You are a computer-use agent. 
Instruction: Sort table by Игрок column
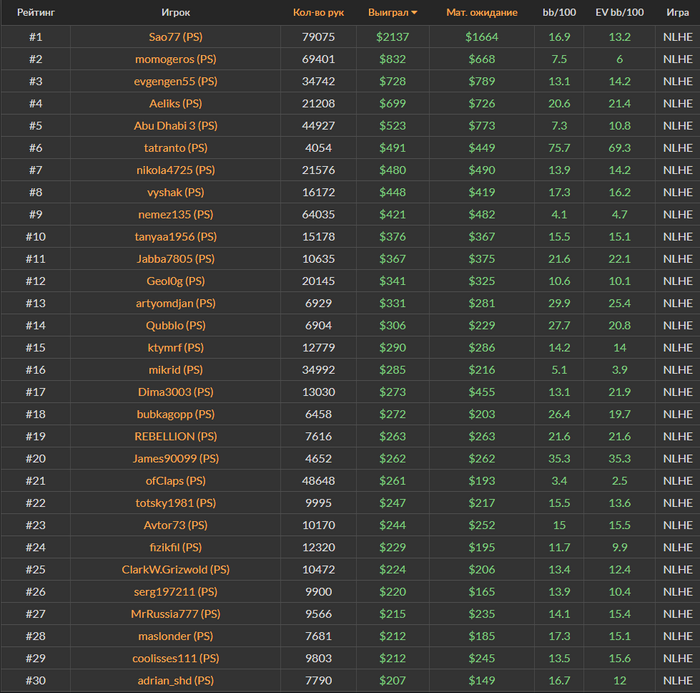pos(176,13)
